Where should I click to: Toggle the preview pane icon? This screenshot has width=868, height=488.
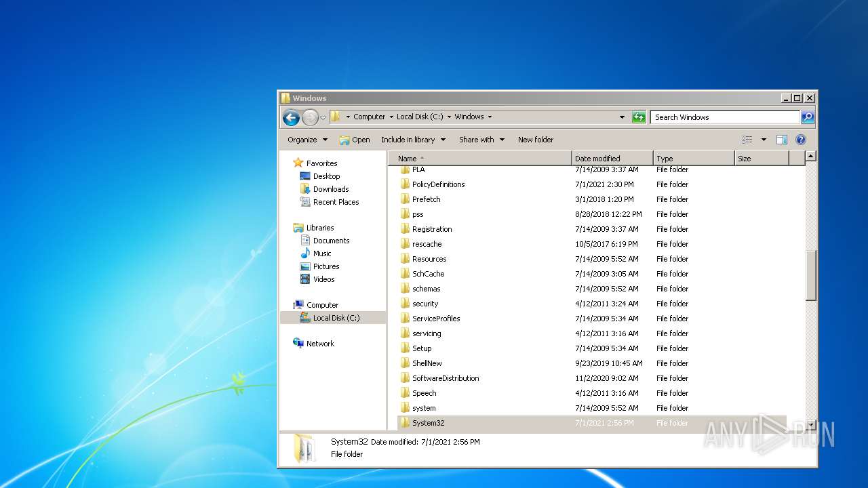(x=782, y=140)
